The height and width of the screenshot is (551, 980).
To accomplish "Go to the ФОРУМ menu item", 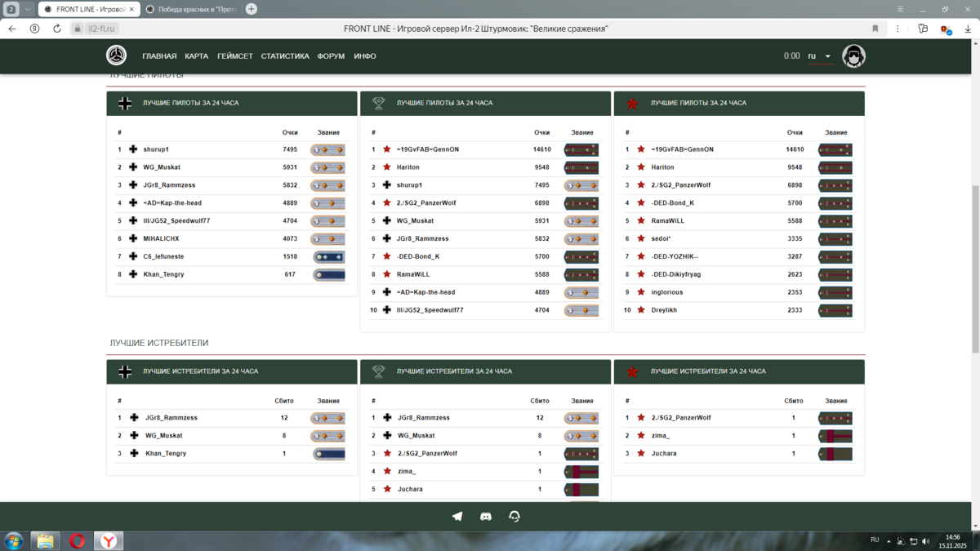I will [331, 56].
